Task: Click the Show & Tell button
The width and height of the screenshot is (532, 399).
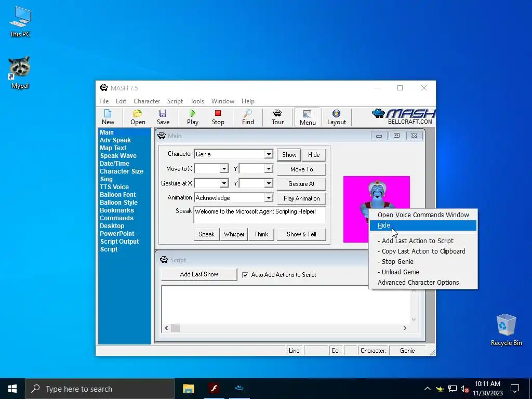Action: [x=302, y=234]
